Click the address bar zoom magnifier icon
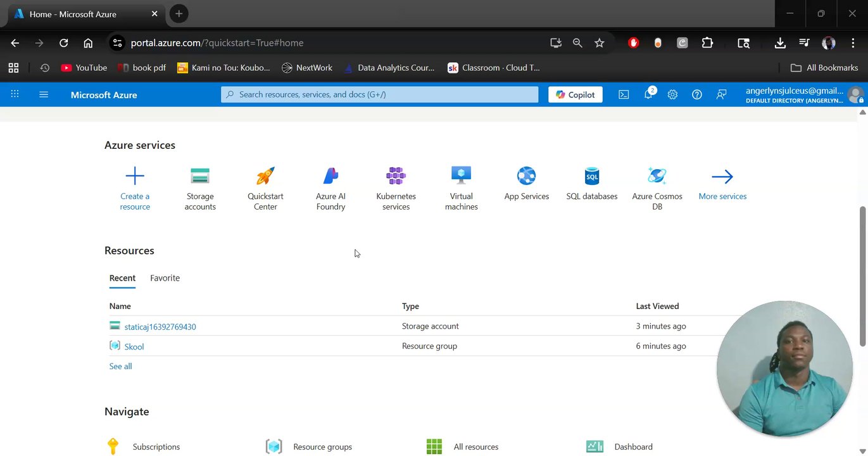The image size is (868, 456). point(577,43)
